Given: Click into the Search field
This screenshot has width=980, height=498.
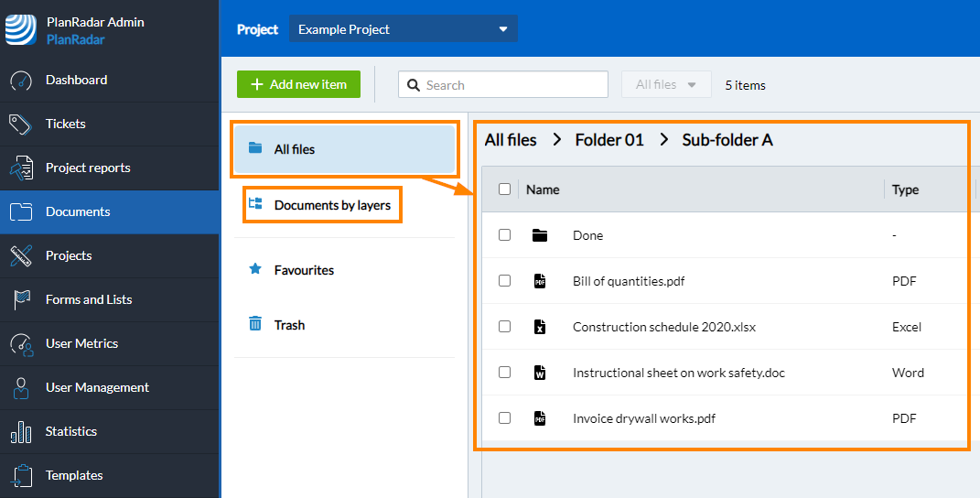Looking at the screenshot, I should point(503,84).
